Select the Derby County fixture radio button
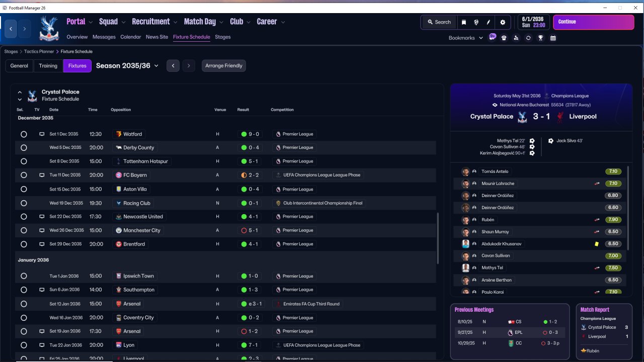 [24, 148]
